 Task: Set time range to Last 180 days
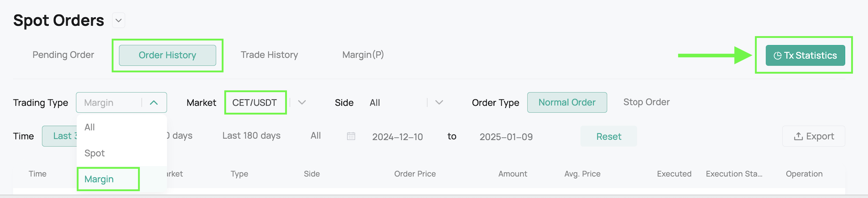[x=252, y=136]
